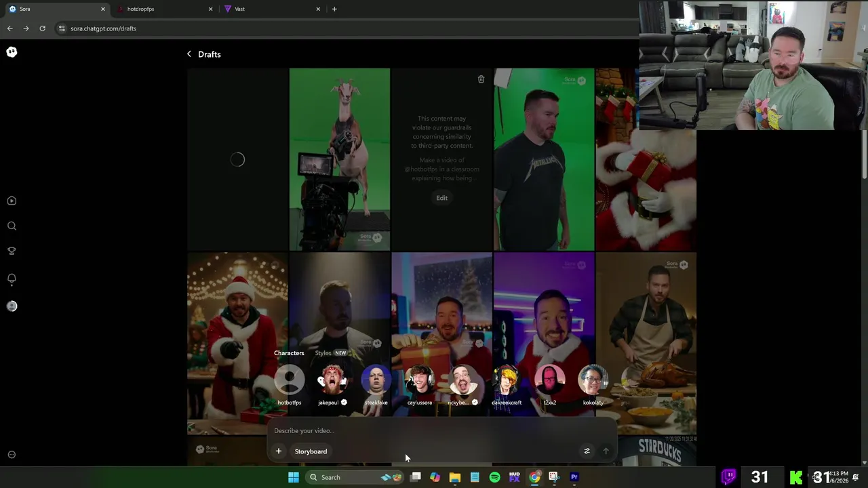
Task: Open the video feed icon in Sora sidebar
Action: pos(12,201)
